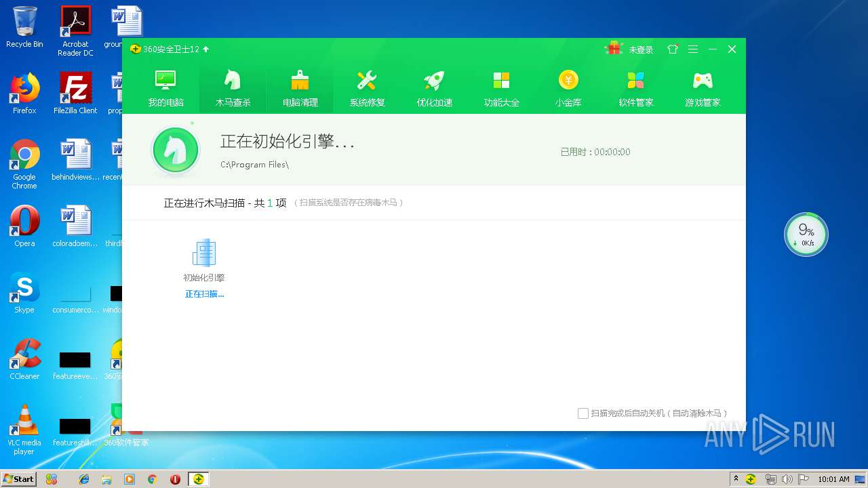Click the 扫描系统是否存在病毒木马 description text
868x488 pixels.
click(349, 203)
